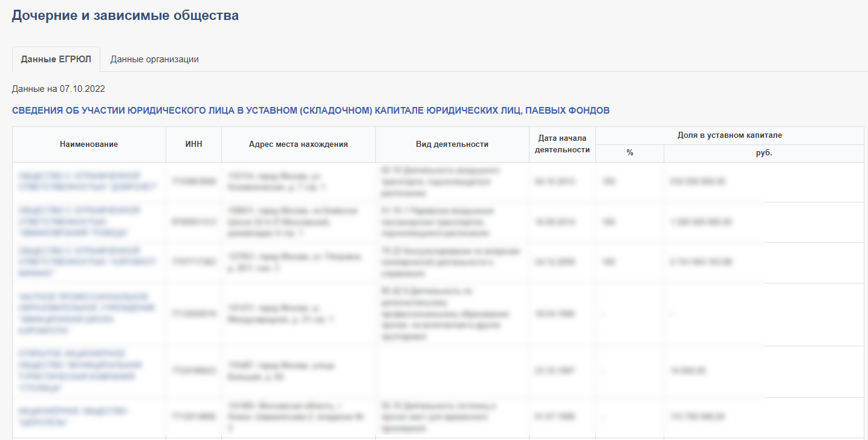Image resolution: width=868 pixels, height=440 pixels.
Task: Click the first row's ИНН cell
Action: (x=193, y=181)
